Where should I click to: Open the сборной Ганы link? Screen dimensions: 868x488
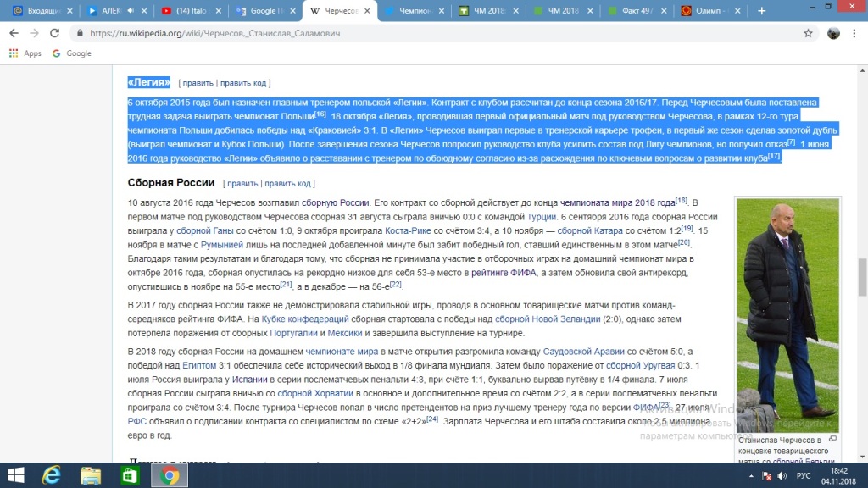click(205, 230)
